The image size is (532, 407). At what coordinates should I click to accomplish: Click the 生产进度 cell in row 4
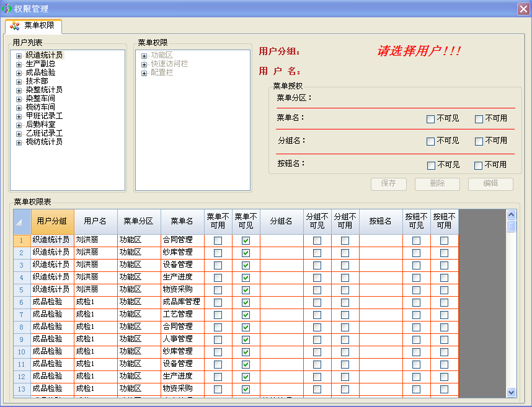point(182,278)
